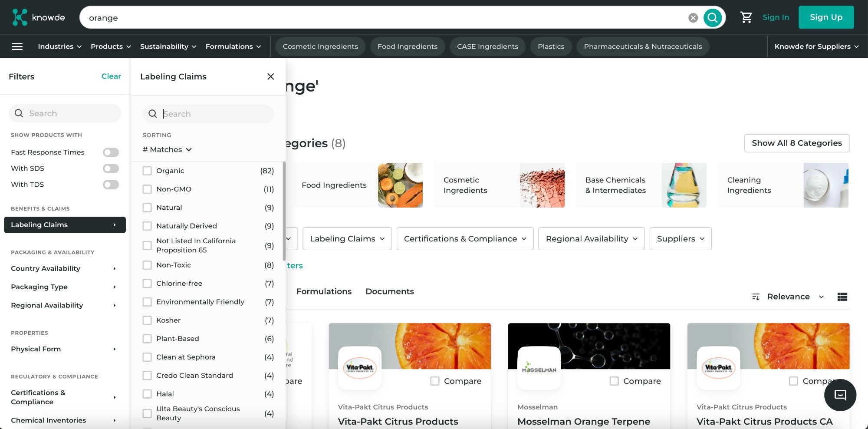Switch to list view using the layout icon
Screen dimensions: 868x429
coord(842,297)
